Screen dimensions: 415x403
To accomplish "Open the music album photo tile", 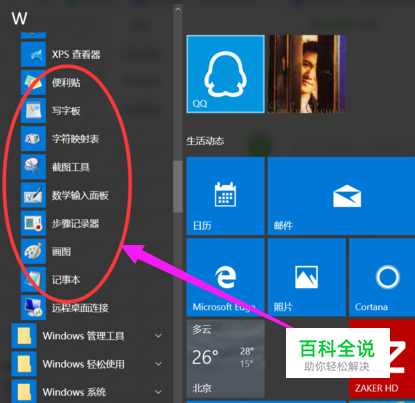I will 307,74.
